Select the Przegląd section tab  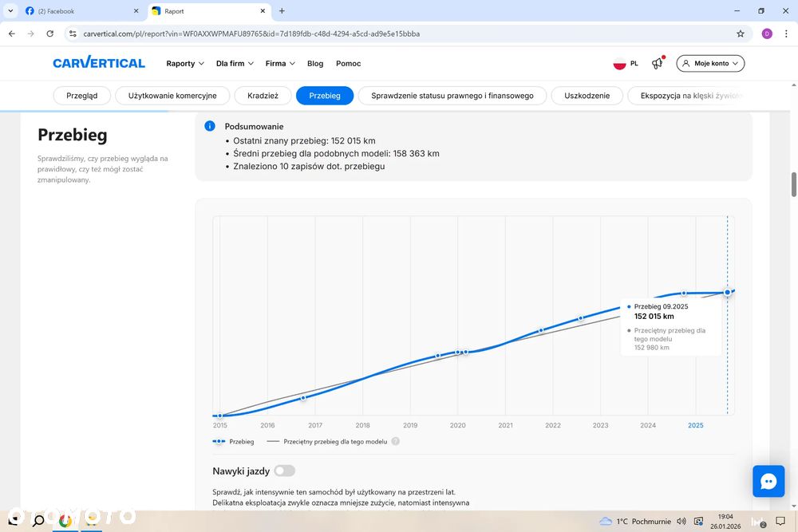(x=82, y=96)
